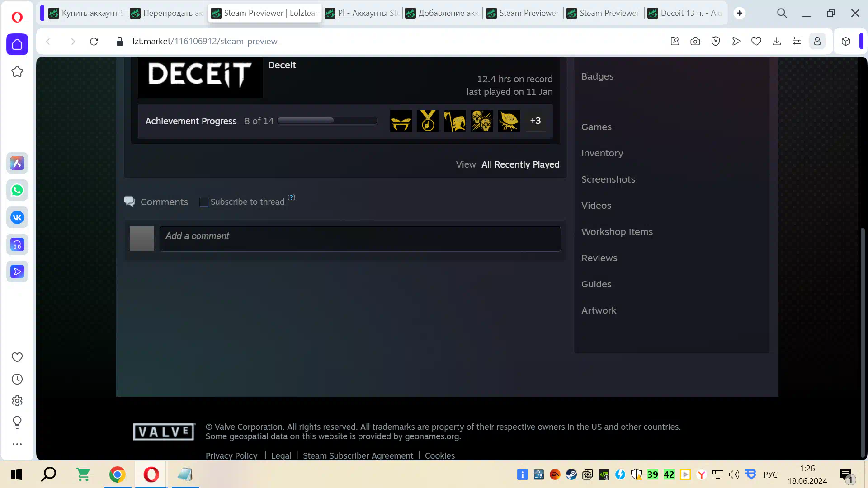Switch to Купить аккаунт tab
Viewport: 868px width, 488px height.
[x=86, y=13]
